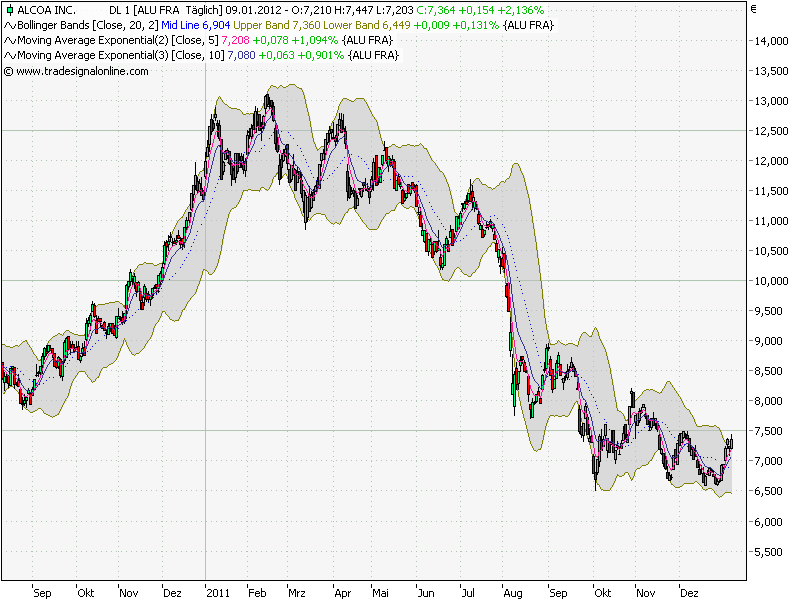Select the green plus marker beside ALCOA
The width and height of the screenshot is (800, 600).
click(8, 8)
